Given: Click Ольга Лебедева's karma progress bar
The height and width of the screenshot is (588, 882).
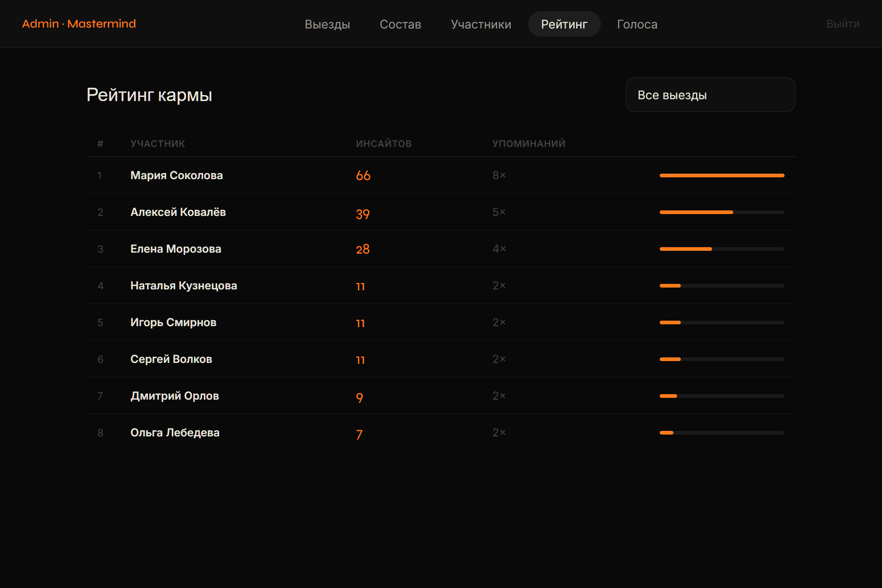Looking at the screenshot, I should pyautogui.click(x=722, y=433).
